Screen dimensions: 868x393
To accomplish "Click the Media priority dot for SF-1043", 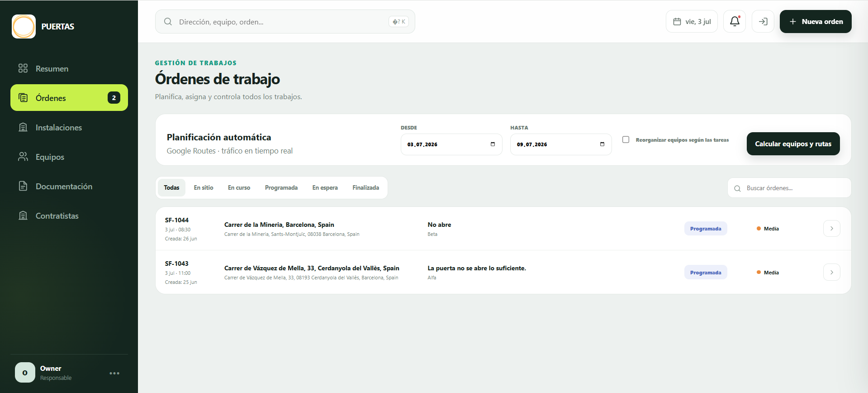I will click(759, 272).
